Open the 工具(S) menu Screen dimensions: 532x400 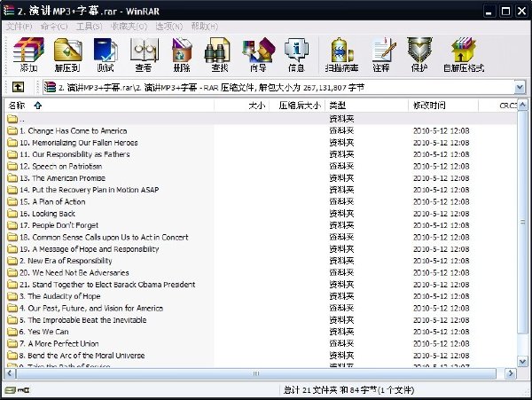pos(89,27)
